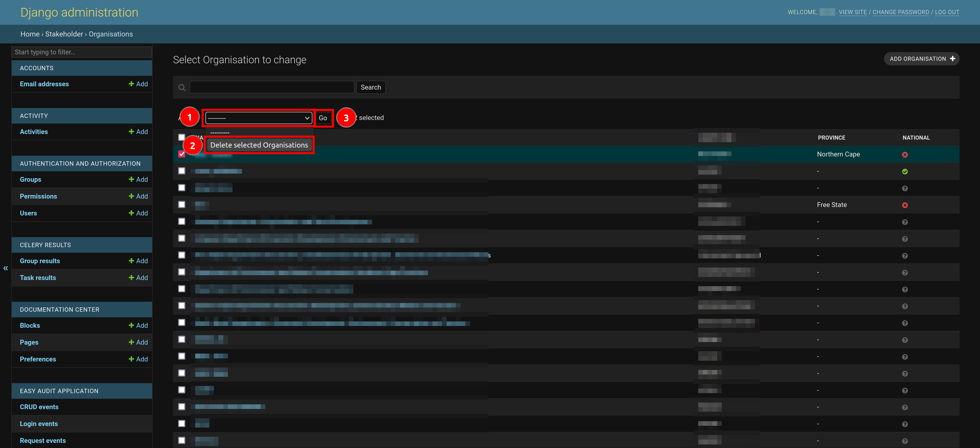Click the red cross icon in Northern Cape row
Screen dimensions: 980x448
pyautogui.click(x=905, y=154)
